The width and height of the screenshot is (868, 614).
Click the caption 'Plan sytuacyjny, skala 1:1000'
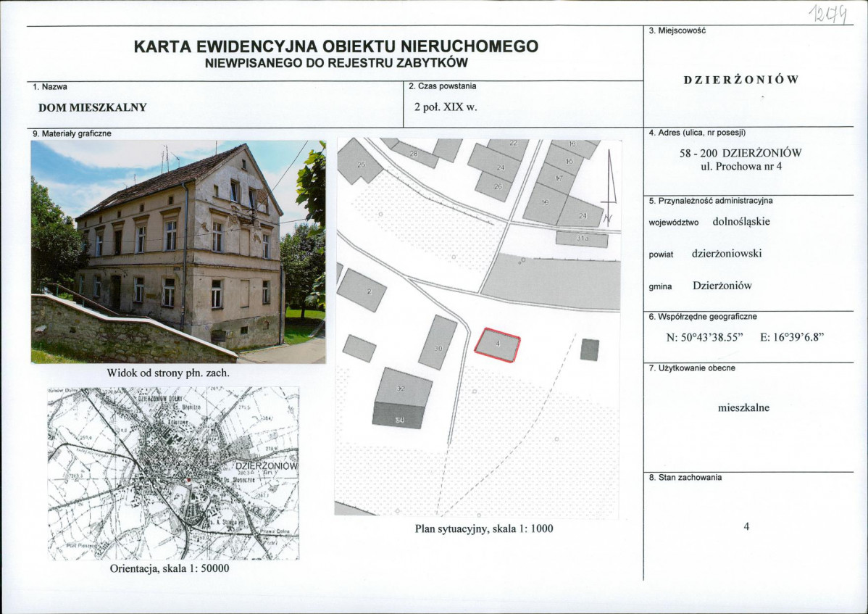pyautogui.click(x=485, y=530)
